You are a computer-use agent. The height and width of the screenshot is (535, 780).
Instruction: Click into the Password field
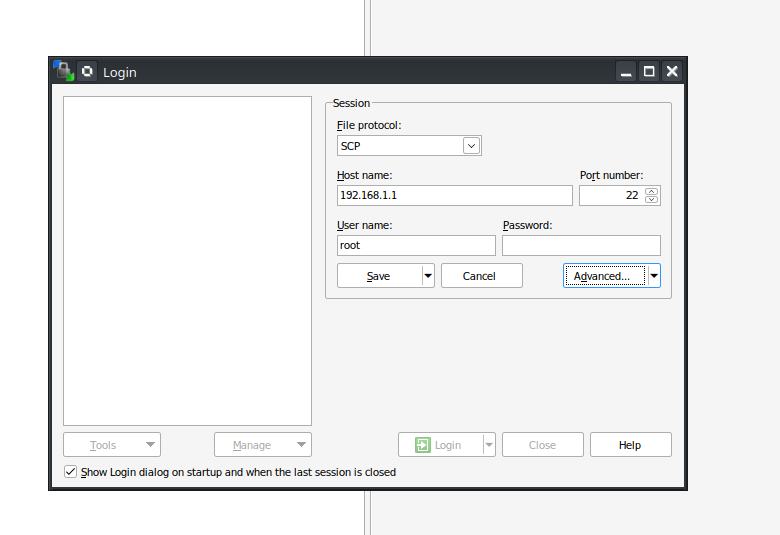tap(581, 245)
